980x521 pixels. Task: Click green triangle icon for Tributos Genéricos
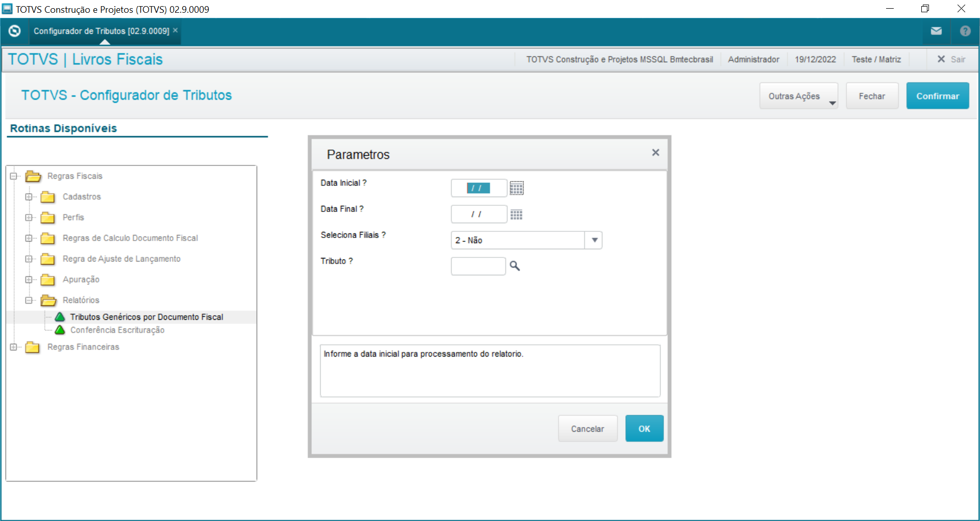pyautogui.click(x=60, y=317)
